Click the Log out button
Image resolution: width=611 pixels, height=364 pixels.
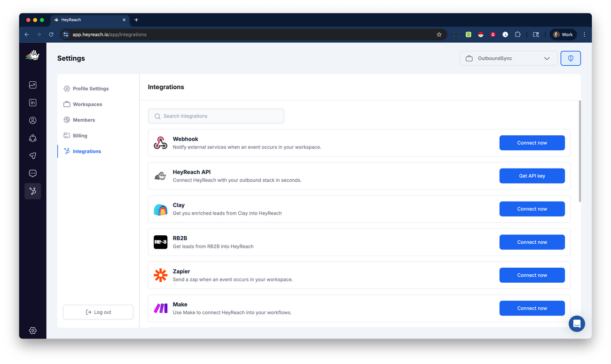98,312
